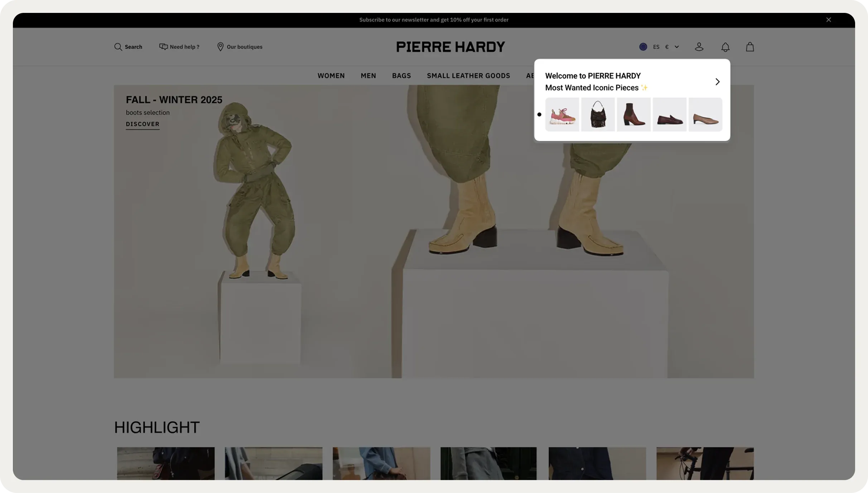Open the user account icon

(x=699, y=47)
